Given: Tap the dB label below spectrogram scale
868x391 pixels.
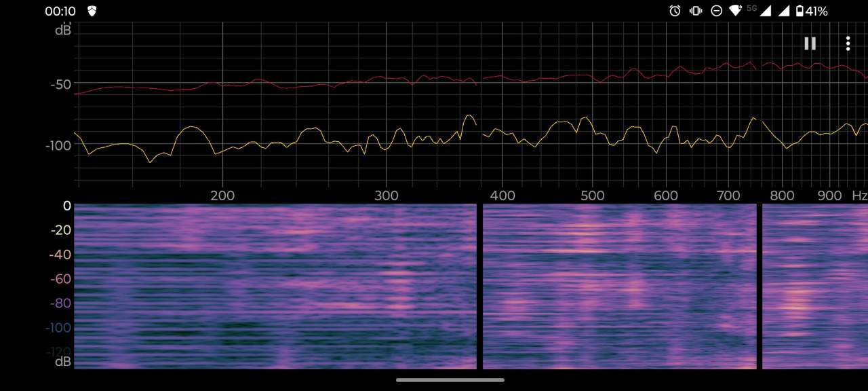Looking at the screenshot, I should coord(63,362).
